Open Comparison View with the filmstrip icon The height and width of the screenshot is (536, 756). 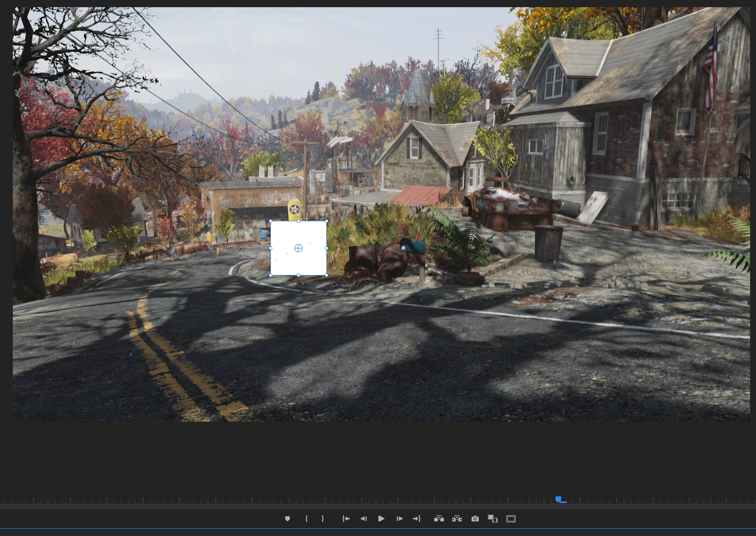click(493, 519)
